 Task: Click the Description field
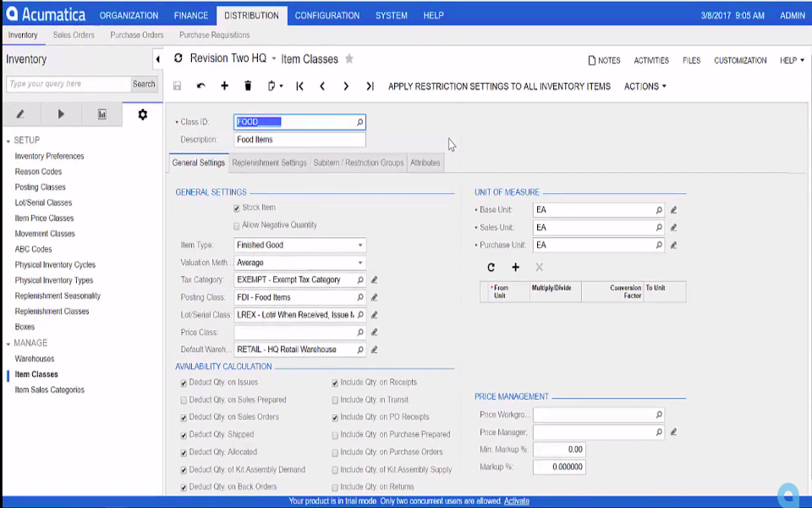click(299, 140)
